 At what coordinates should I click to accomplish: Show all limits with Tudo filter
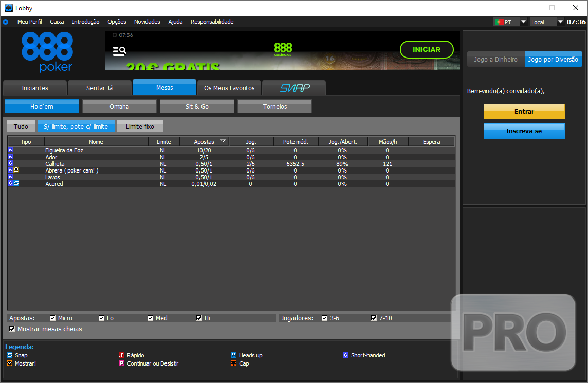[21, 127]
